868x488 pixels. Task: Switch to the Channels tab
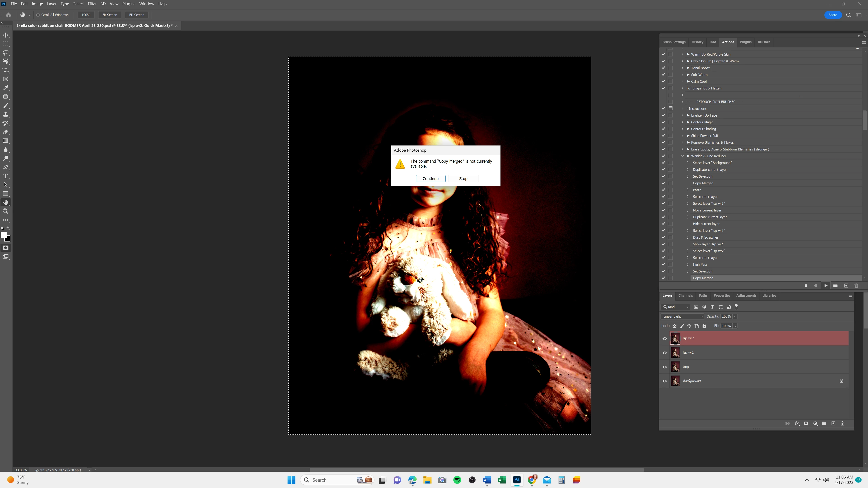click(685, 295)
